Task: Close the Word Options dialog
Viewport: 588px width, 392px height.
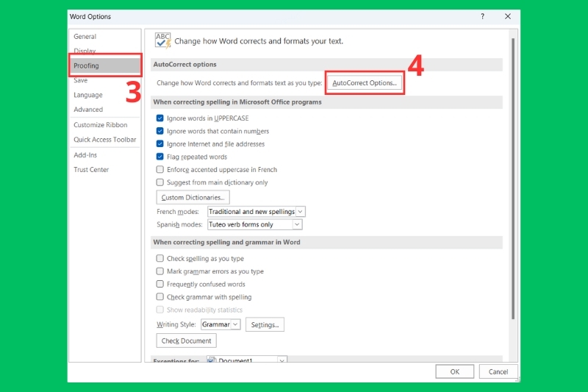Action: coord(507,16)
